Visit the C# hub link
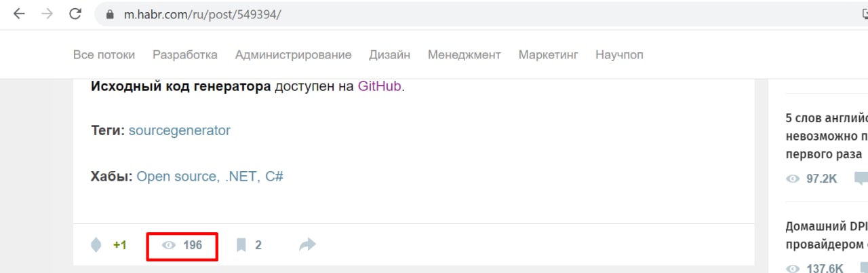The image size is (868, 273). pos(274,177)
